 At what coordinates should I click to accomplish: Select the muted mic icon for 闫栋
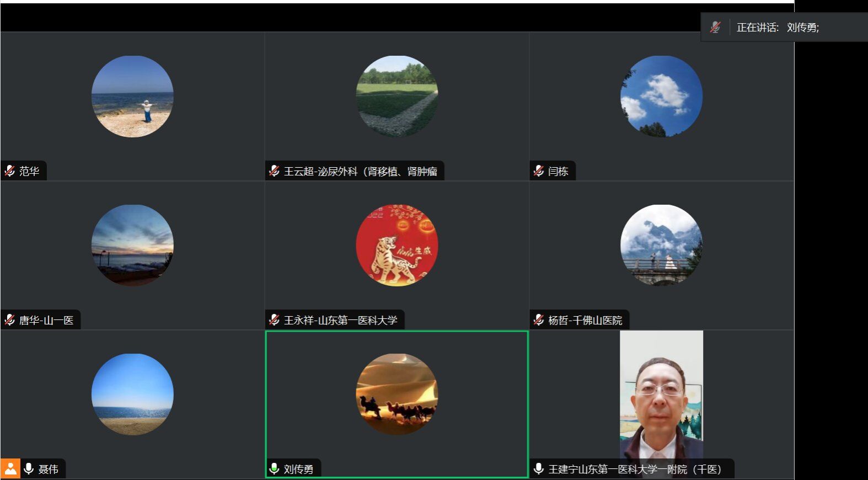539,171
